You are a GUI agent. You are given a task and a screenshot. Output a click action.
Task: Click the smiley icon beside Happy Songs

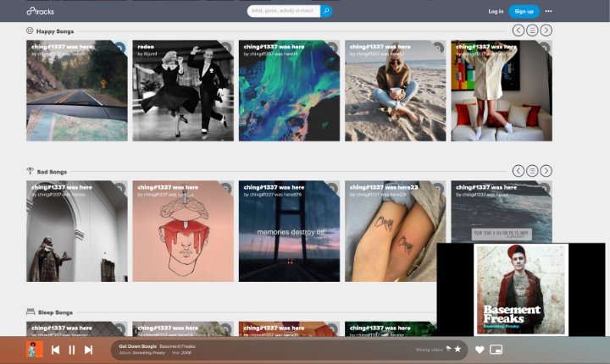pyautogui.click(x=30, y=30)
